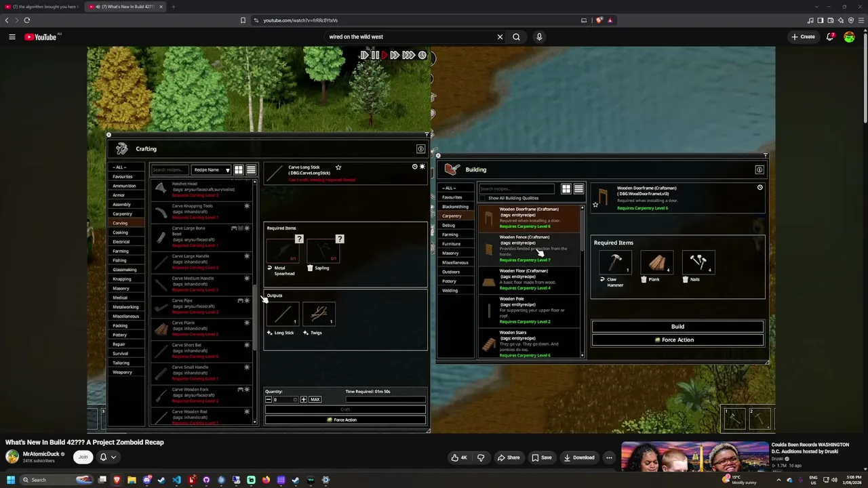868x488 pixels.
Task: Open more actions under the video
Action: tap(609, 457)
